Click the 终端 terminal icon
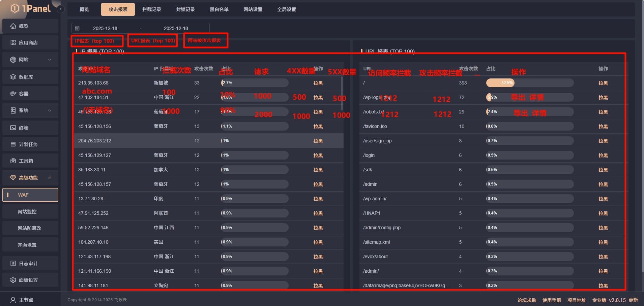Screen dimensions: 644x306 13,128
